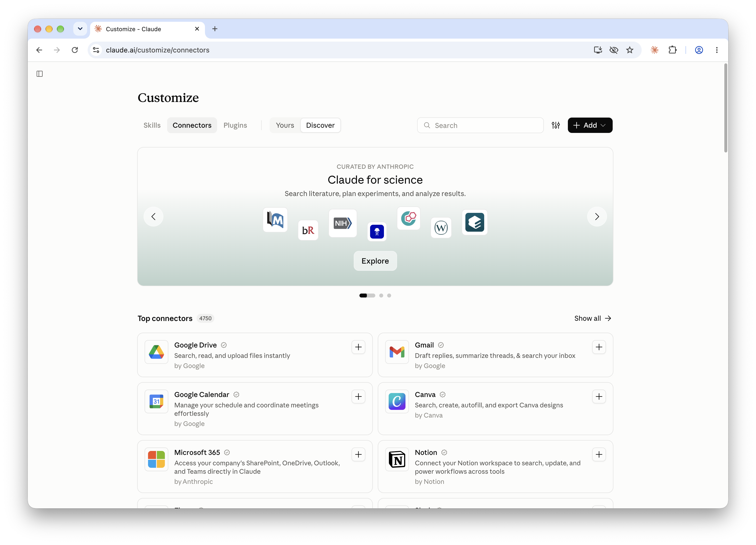The width and height of the screenshot is (756, 545).
Task: Click the Explore button
Action: [375, 261]
